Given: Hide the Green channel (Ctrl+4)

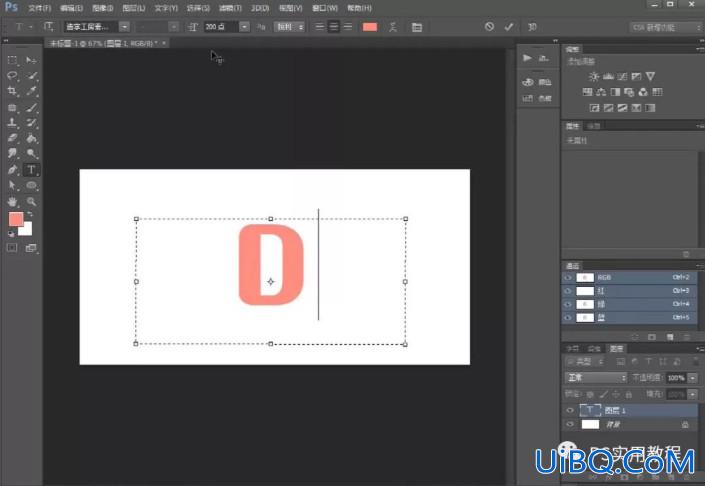Looking at the screenshot, I should click(568, 304).
